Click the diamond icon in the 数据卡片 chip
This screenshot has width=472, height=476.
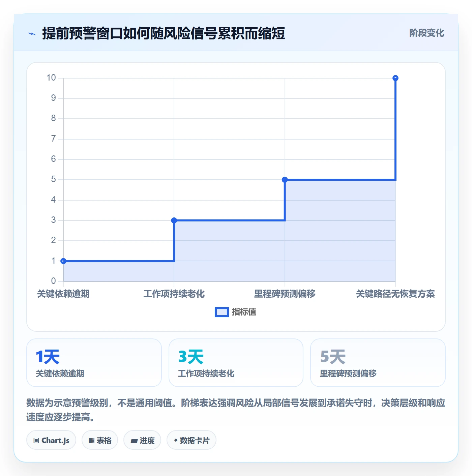coord(176,440)
